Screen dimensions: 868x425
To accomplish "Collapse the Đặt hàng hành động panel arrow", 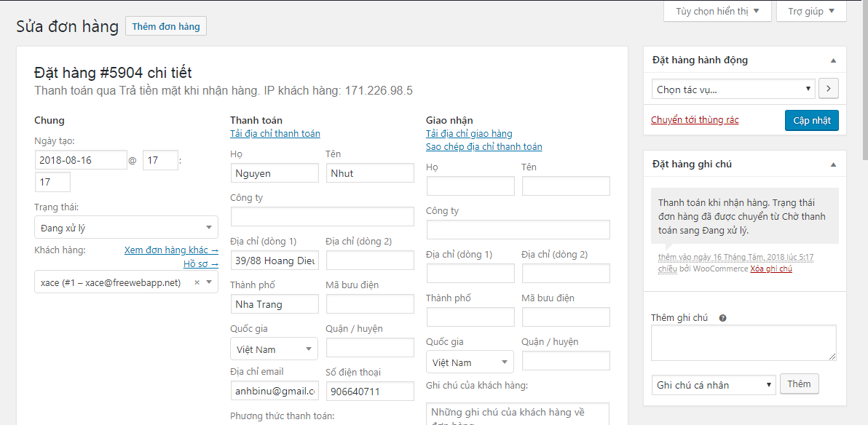I will pos(833,60).
